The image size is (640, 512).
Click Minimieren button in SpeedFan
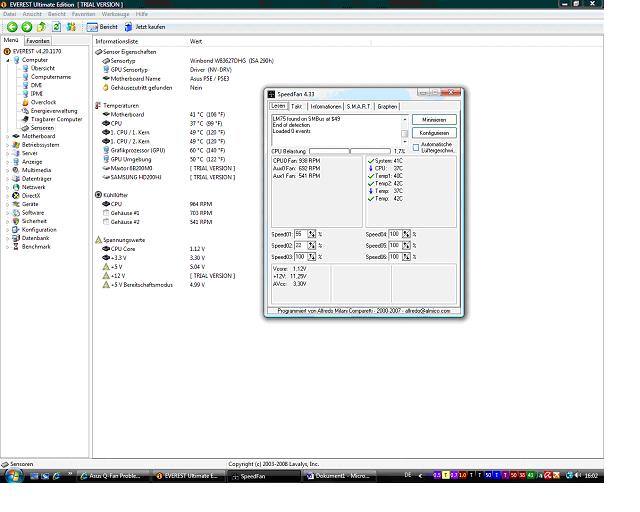(434, 120)
